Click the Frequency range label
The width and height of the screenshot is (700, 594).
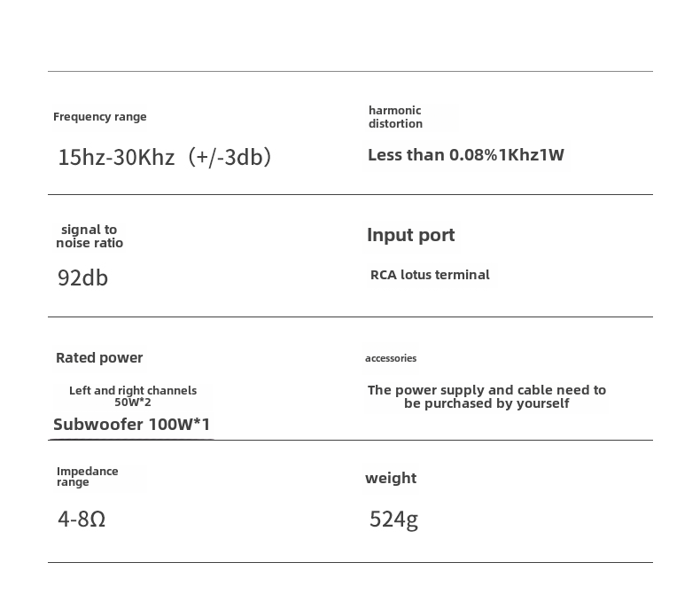click(100, 117)
